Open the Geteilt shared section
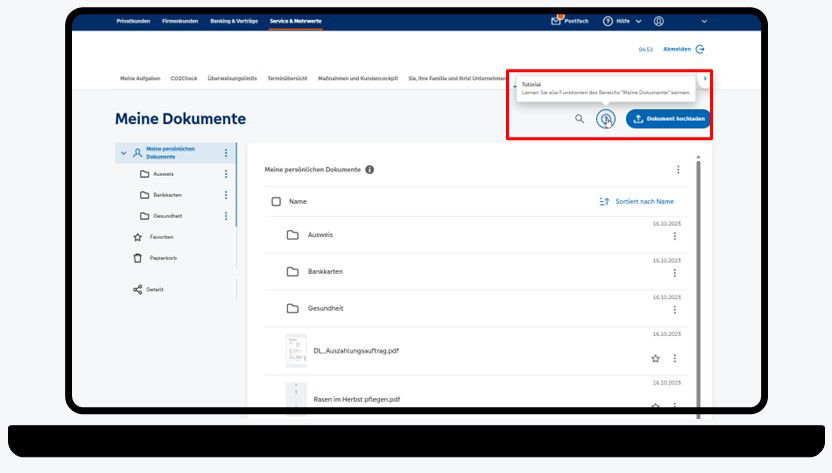The height and width of the screenshot is (473, 832). (x=138, y=290)
